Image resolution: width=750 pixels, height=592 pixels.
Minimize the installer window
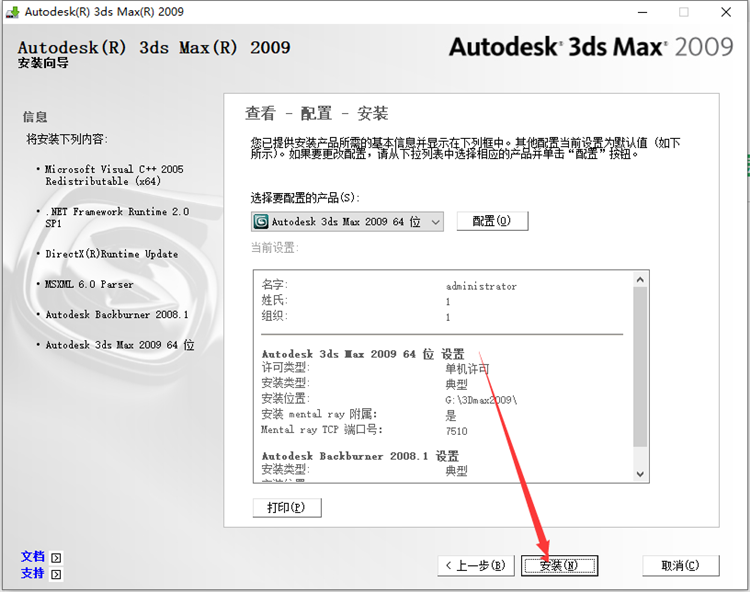pos(642,12)
